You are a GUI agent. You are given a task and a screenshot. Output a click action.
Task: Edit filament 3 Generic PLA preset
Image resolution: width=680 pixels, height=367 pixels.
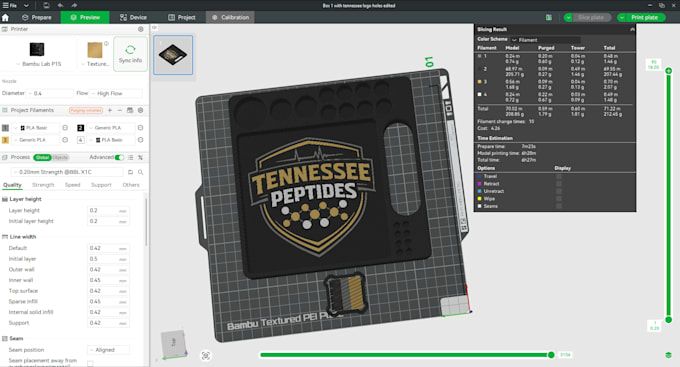pos(65,140)
